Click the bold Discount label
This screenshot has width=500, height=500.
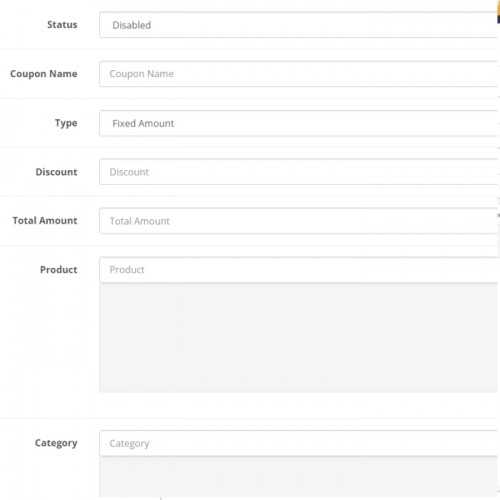coord(57,172)
